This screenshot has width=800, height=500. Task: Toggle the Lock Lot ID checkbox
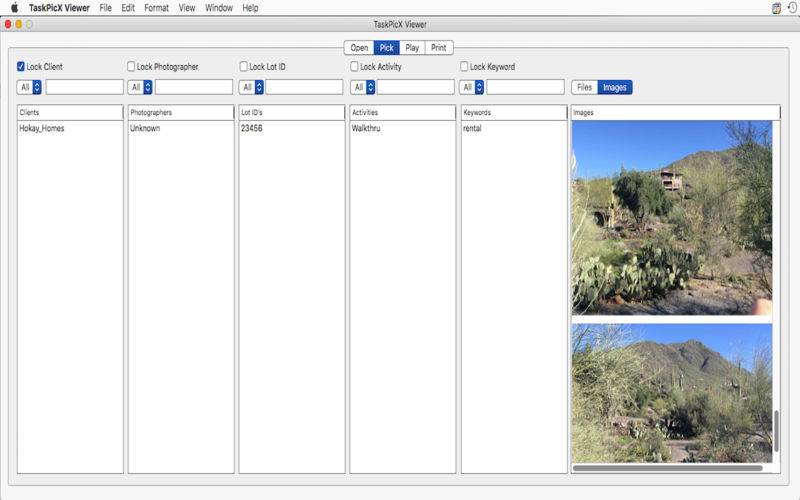click(x=243, y=67)
